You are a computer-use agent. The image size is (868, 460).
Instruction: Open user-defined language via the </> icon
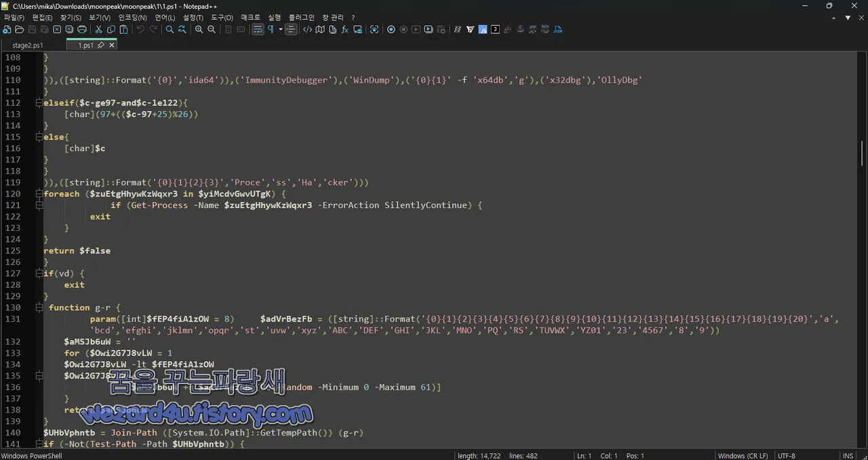coord(307,29)
